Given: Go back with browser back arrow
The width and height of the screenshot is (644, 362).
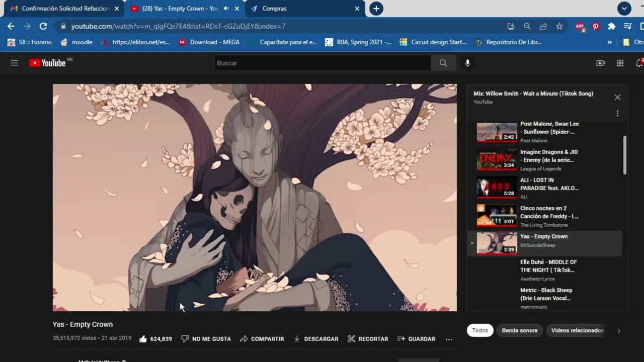Looking at the screenshot, I should click(11, 26).
